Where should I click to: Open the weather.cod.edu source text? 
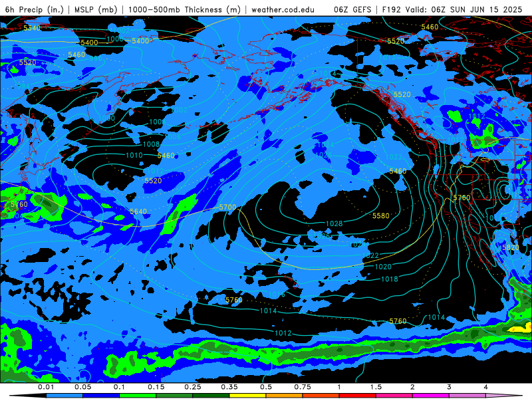283,10
